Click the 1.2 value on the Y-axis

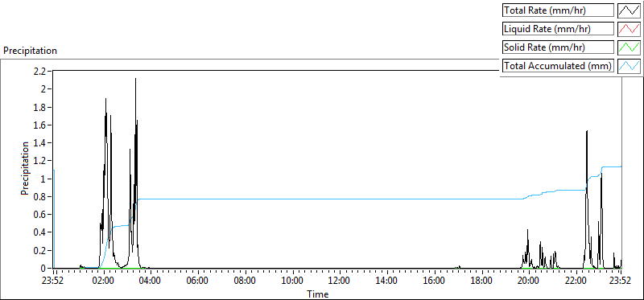(40, 161)
